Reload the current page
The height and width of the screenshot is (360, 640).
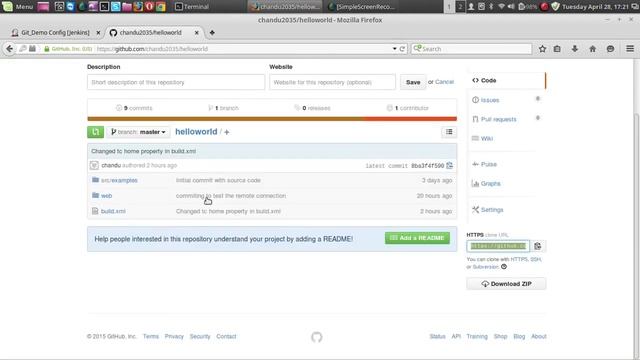click(x=402, y=49)
